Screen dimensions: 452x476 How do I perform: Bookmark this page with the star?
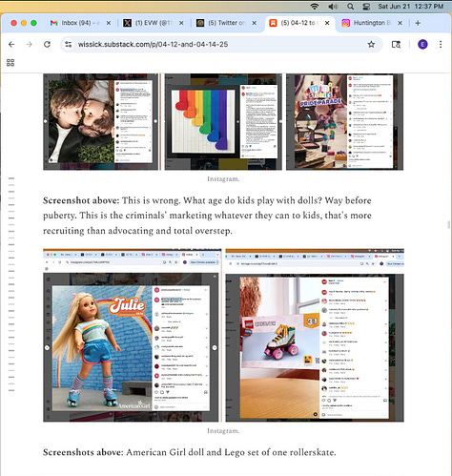click(371, 44)
